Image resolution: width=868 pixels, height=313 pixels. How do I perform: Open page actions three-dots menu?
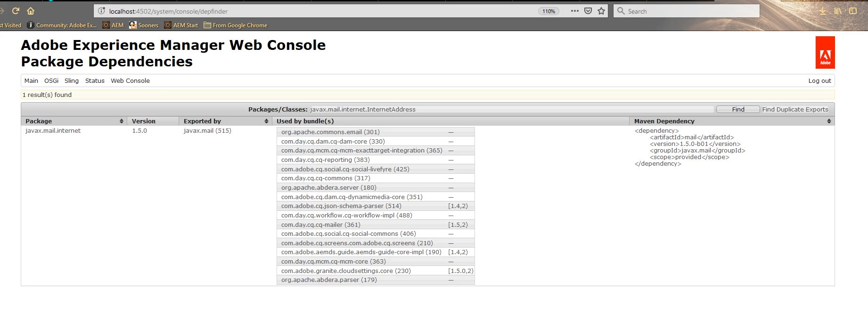[574, 11]
